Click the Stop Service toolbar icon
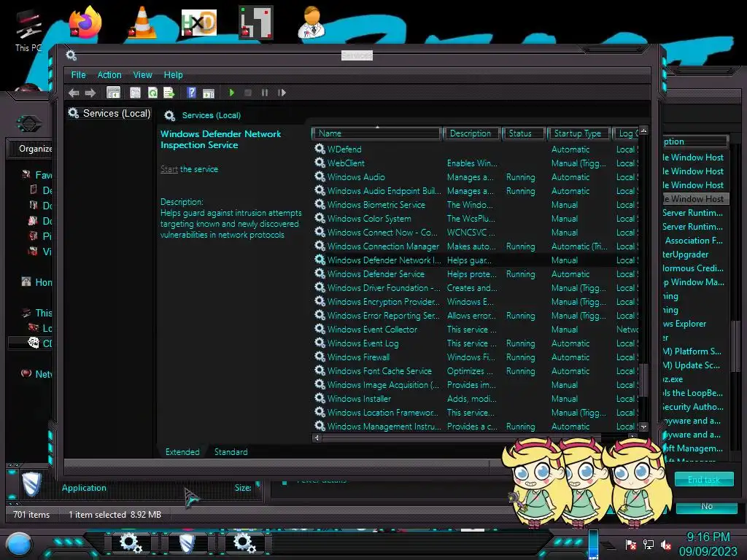747x560 pixels. point(248,93)
